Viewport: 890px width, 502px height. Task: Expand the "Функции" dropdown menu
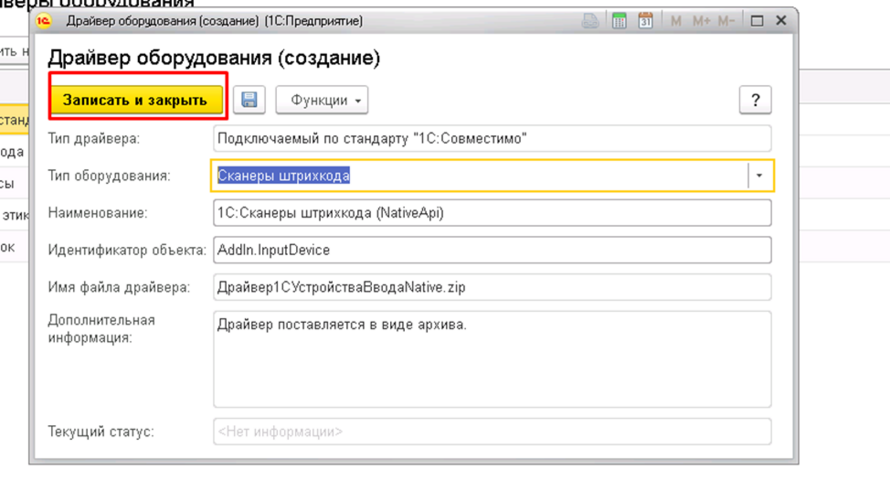click(x=322, y=100)
